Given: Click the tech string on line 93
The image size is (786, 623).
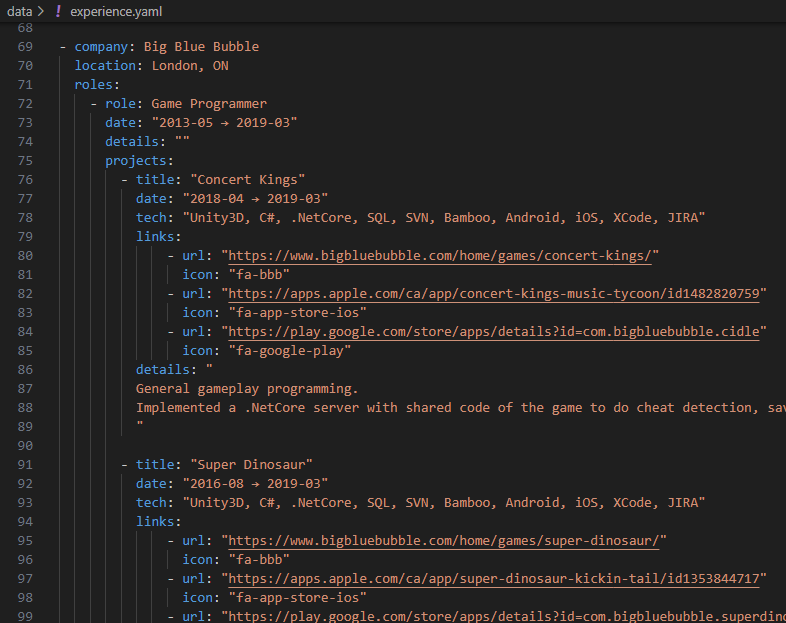Looking at the screenshot, I should 444,503.
